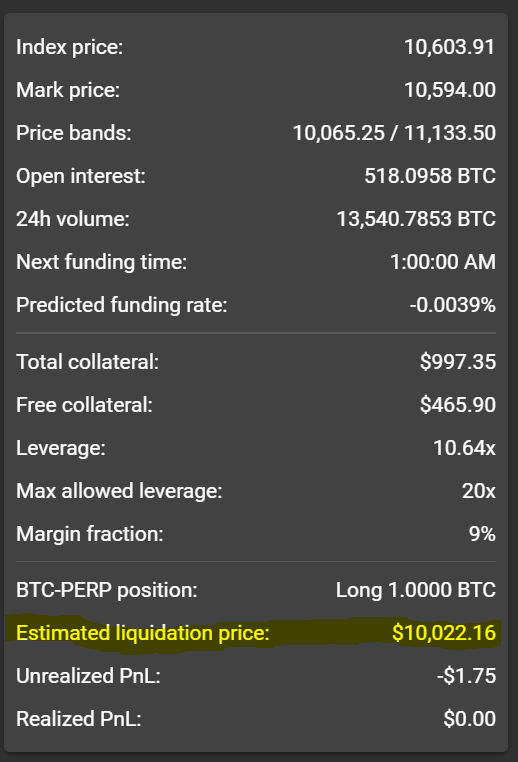
Task: Click the Predicted funding rate -0.0039%
Action: click(452, 305)
